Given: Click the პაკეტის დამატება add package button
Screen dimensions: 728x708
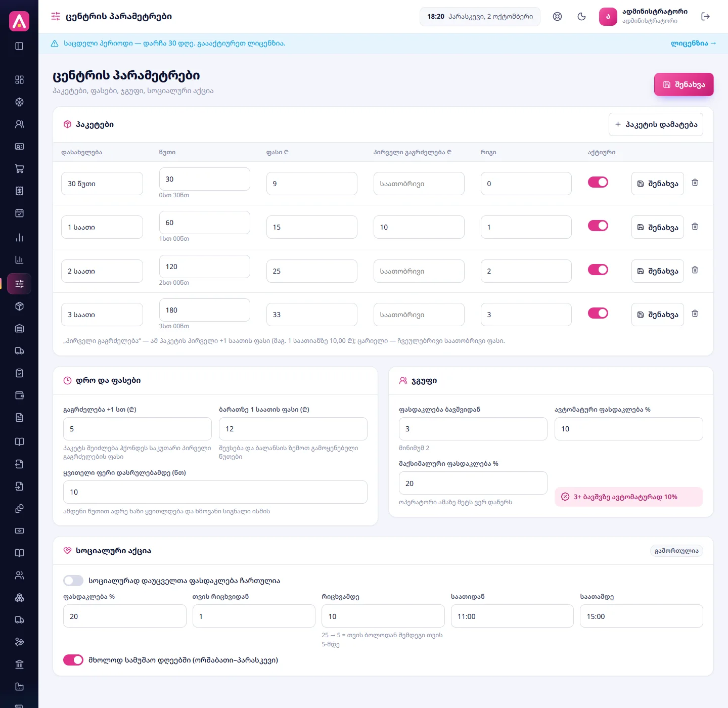Looking at the screenshot, I should pyautogui.click(x=656, y=124).
